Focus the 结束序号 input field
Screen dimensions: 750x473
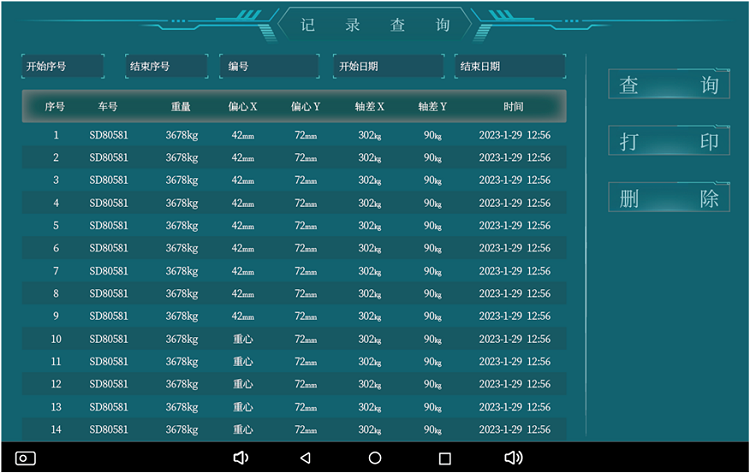(165, 66)
